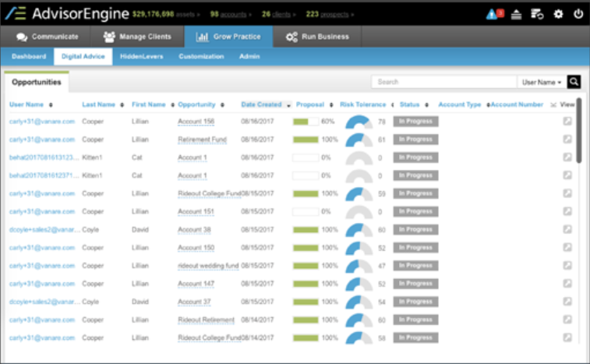Sort by the Account Type column

point(464,104)
